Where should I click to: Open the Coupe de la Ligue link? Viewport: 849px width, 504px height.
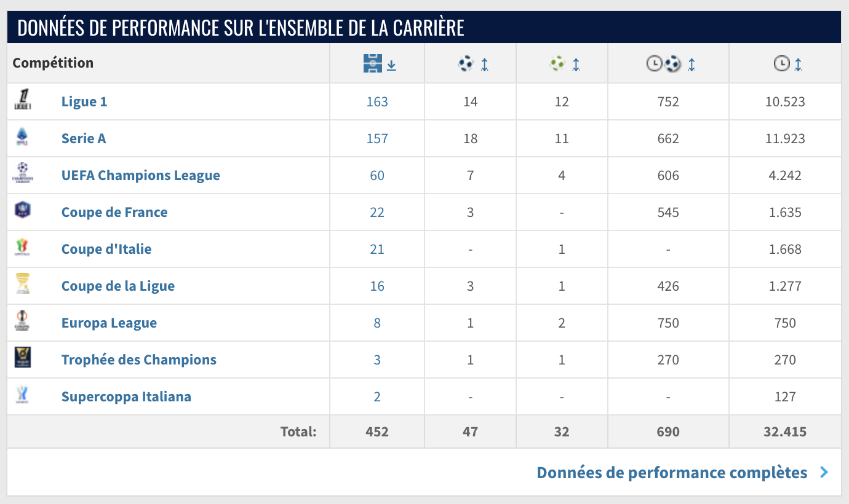118,286
